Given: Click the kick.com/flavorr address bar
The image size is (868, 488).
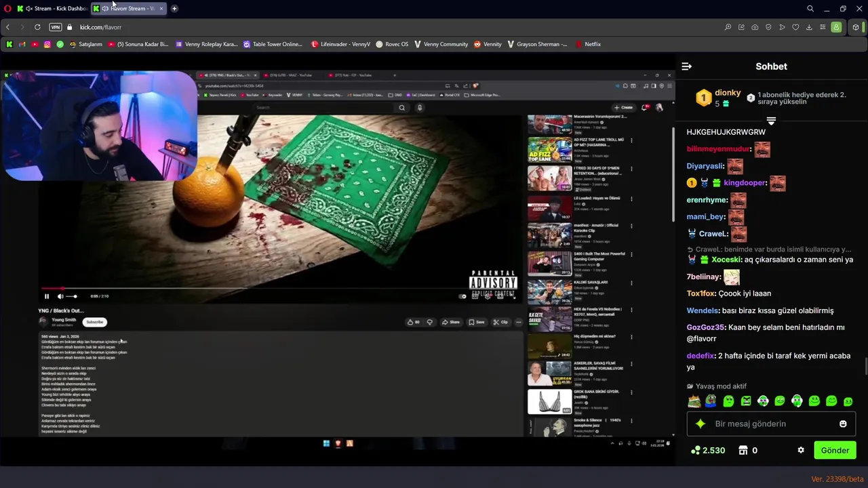Looking at the screenshot, I should point(100,27).
